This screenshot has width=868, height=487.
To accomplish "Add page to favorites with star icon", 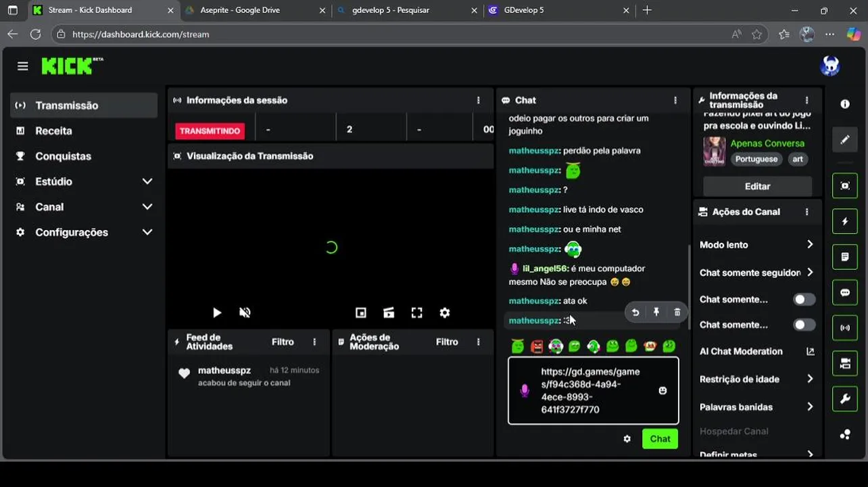I will pyautogui.click(x=756, y=34).
